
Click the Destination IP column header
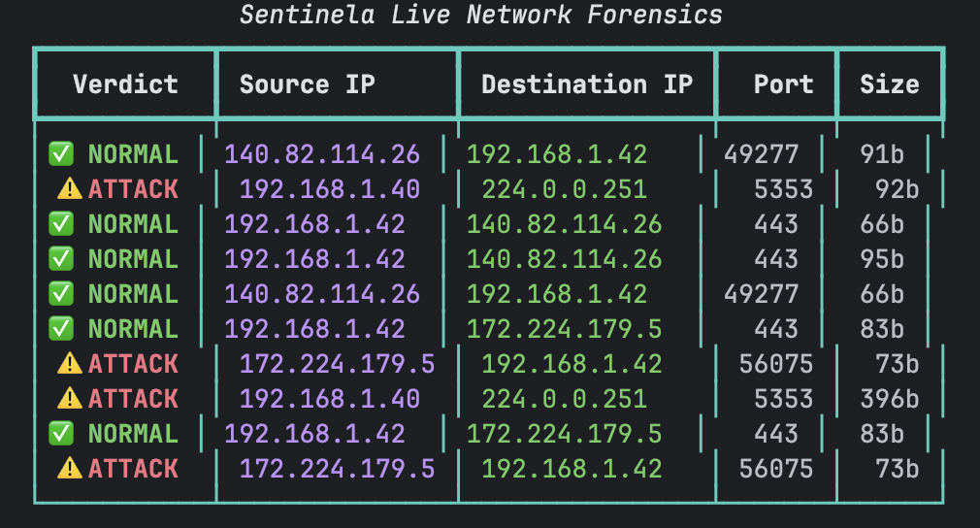coord(586,84)
